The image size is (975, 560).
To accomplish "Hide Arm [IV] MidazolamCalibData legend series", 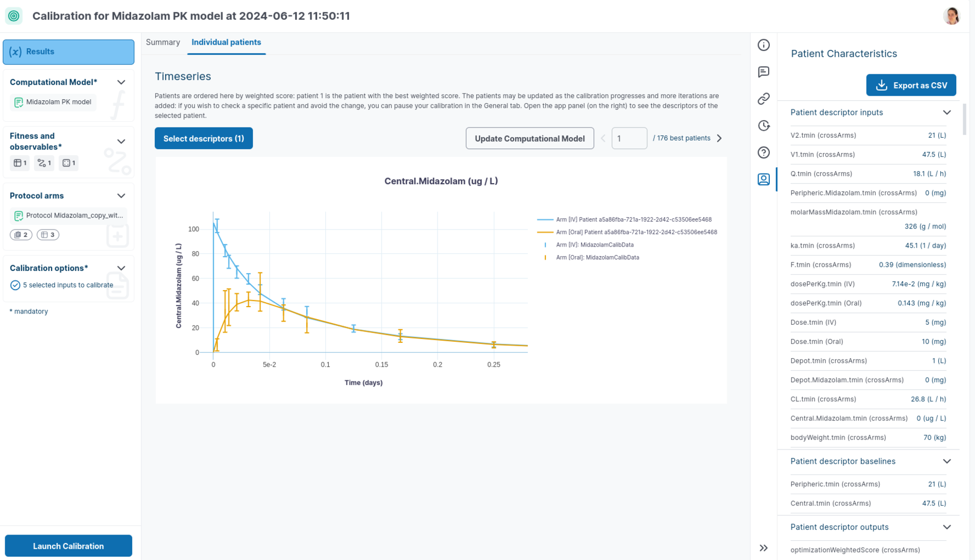I will tap(594, 245).
